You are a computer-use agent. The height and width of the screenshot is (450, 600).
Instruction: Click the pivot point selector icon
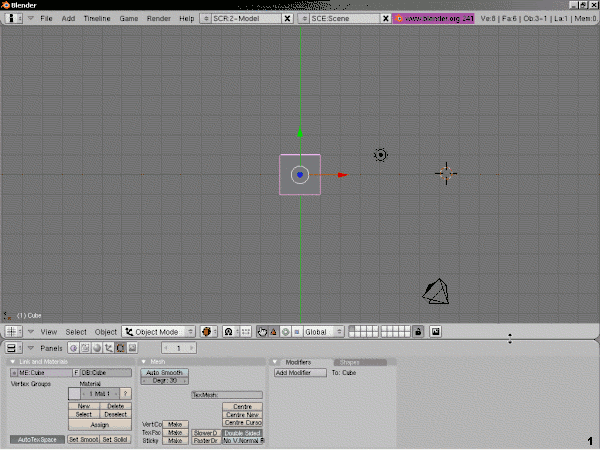tap(229, 331)
